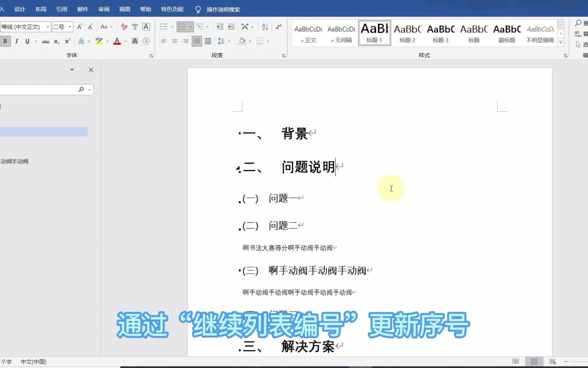Close the navigation pane
The height and width of the screenshot is (368, 588).
[91, 70]
